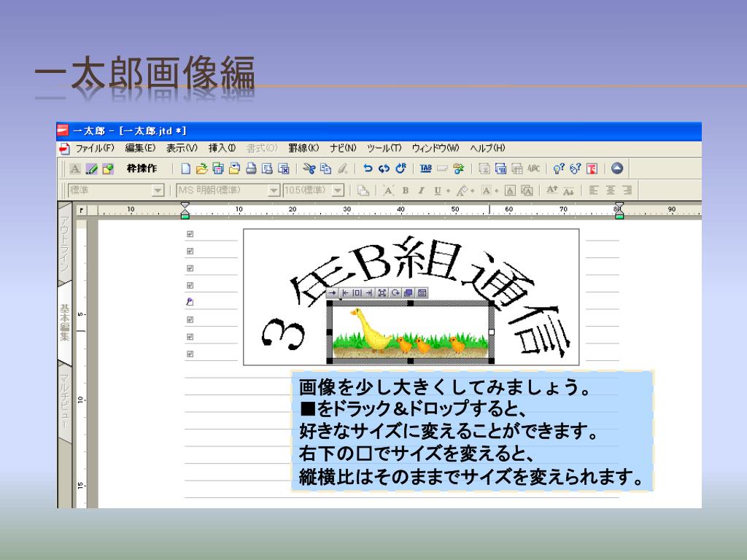The image size is (747, 560).
Task: Switch to the 基本編集 side tab
Action: [x=64, y=322]
